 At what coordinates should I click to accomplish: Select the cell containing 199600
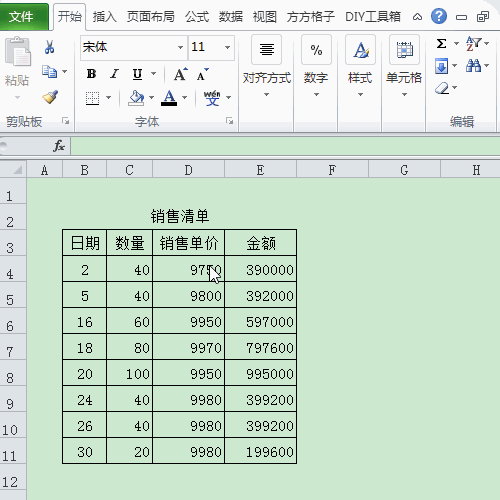tap(261, 451)
